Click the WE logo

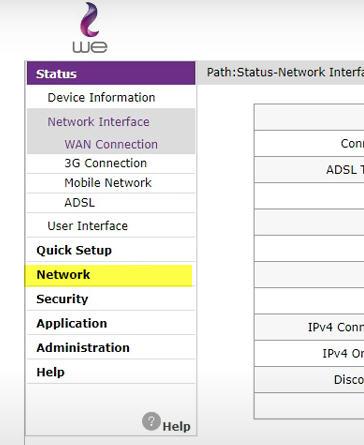tap(90, 27)
